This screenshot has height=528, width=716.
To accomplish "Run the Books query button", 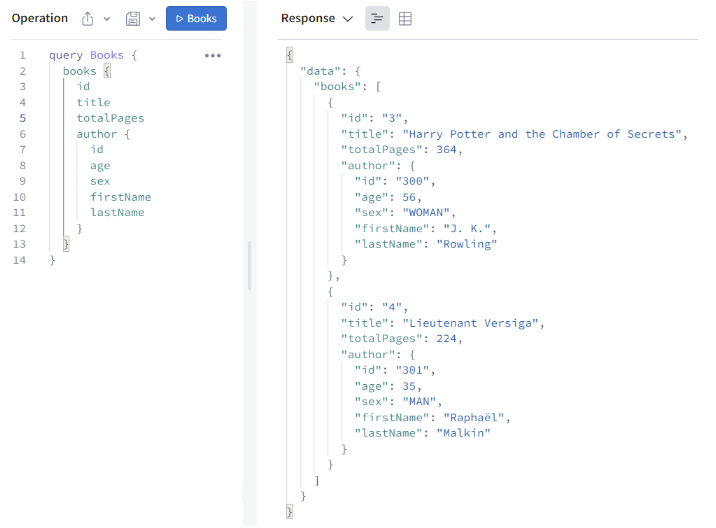I will 196,19.
